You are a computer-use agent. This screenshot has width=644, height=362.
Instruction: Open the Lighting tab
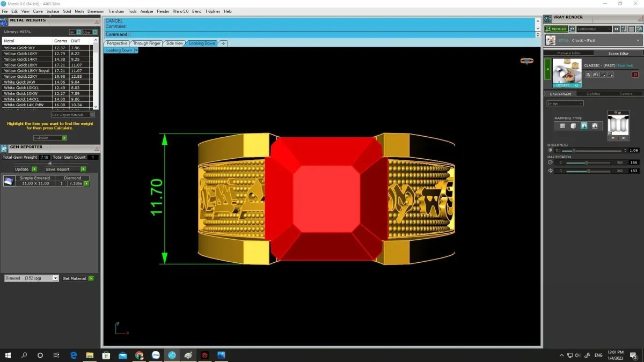(x=594, y=94)
